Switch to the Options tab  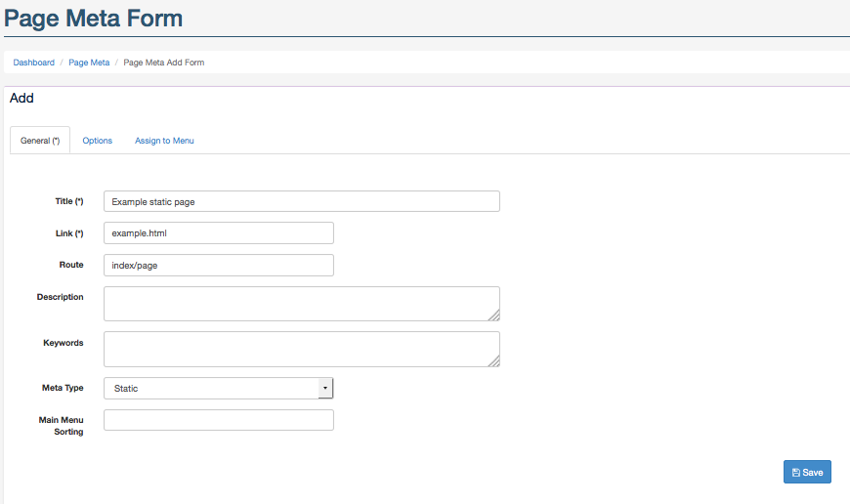[97, 141]
